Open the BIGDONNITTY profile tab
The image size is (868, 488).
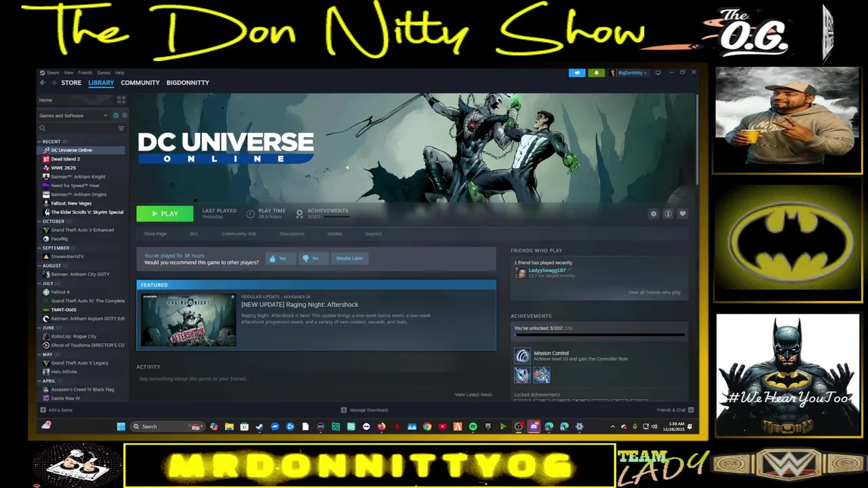(188, 83)
